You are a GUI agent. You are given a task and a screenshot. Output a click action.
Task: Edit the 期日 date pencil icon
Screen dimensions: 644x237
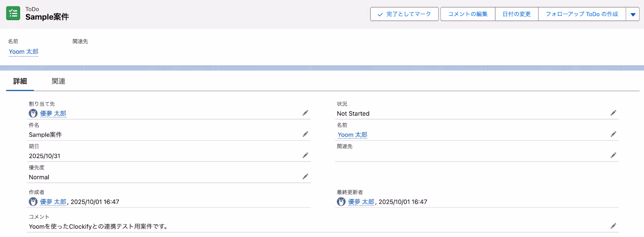pyautogui.click(x=305, y=155)
